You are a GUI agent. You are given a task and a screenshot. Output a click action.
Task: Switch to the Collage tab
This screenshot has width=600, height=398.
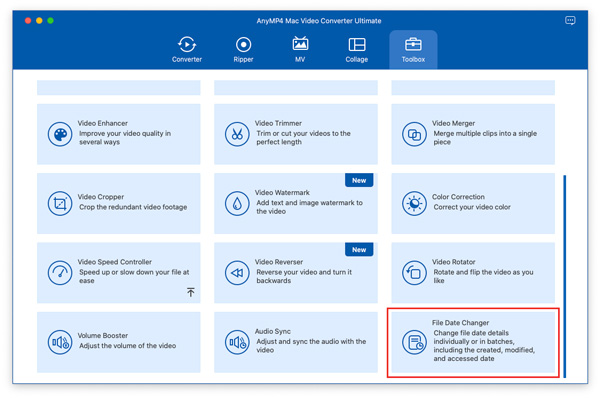tap(357, 49)
